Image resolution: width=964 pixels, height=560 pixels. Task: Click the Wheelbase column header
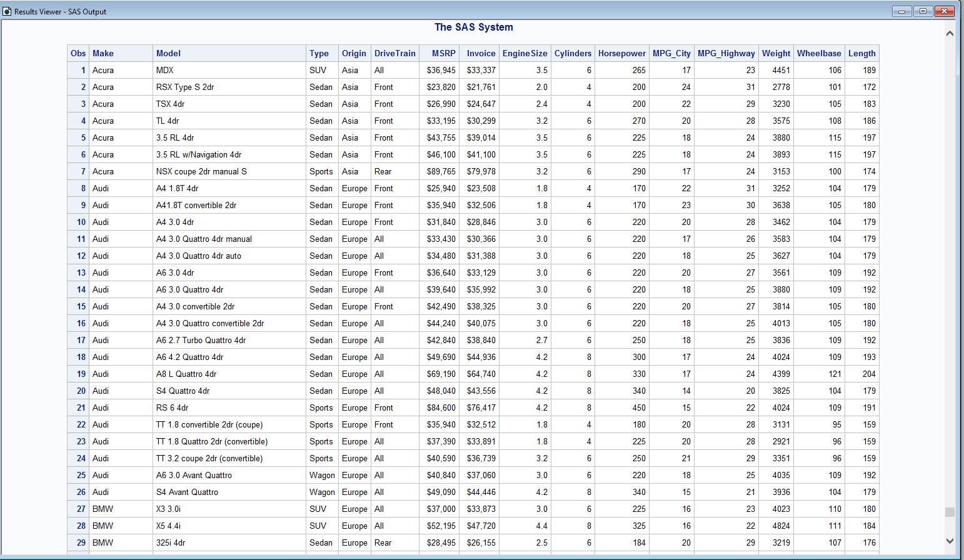pos(818,53)
